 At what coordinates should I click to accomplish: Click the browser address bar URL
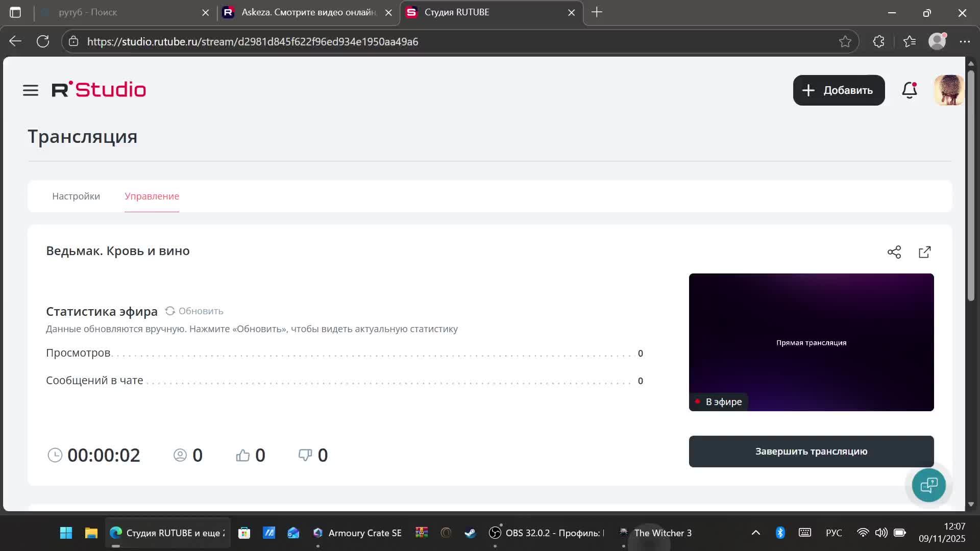[x=252, y=41]
